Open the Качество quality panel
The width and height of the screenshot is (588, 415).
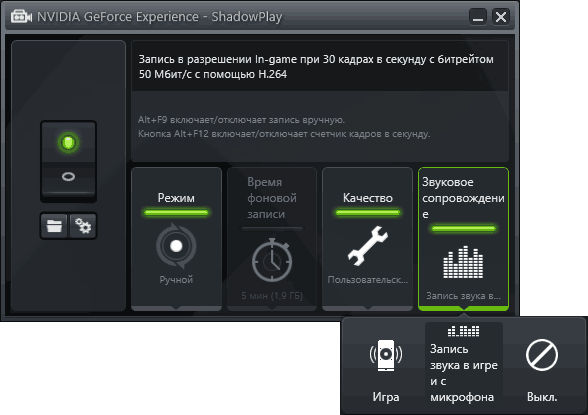368,239
